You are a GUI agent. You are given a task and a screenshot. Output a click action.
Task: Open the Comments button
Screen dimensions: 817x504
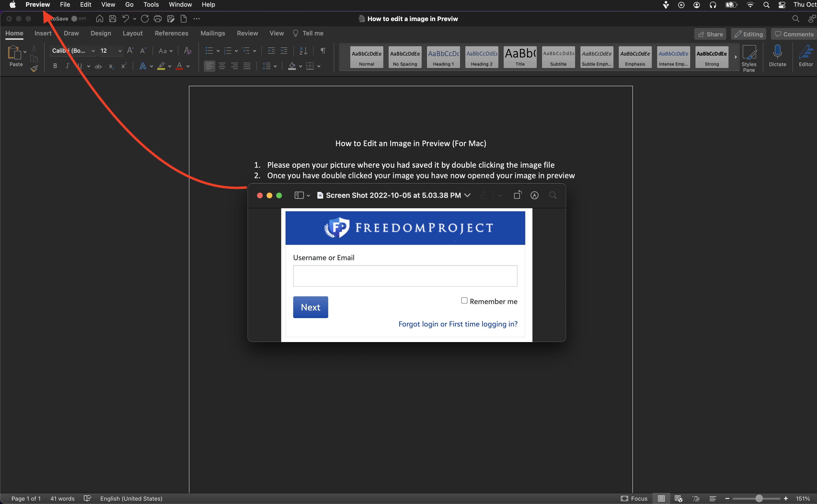click(794, 34)
